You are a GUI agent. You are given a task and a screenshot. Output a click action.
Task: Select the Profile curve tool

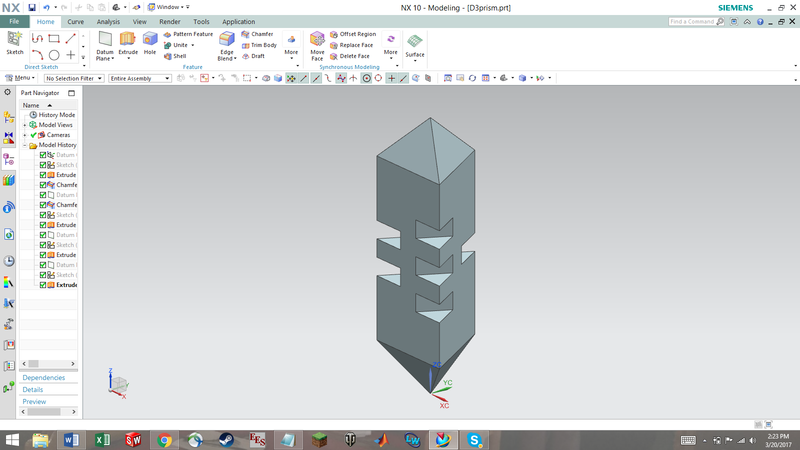point(37,39)
